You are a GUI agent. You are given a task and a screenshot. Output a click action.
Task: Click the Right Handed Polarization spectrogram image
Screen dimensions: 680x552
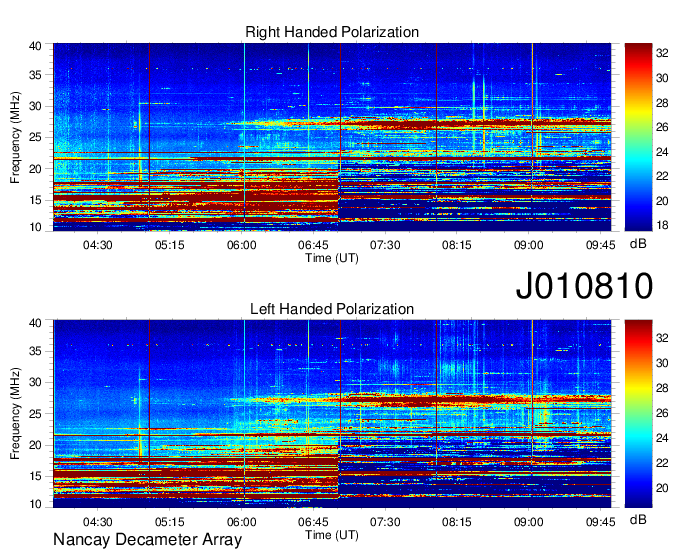(x=332, y=137)
